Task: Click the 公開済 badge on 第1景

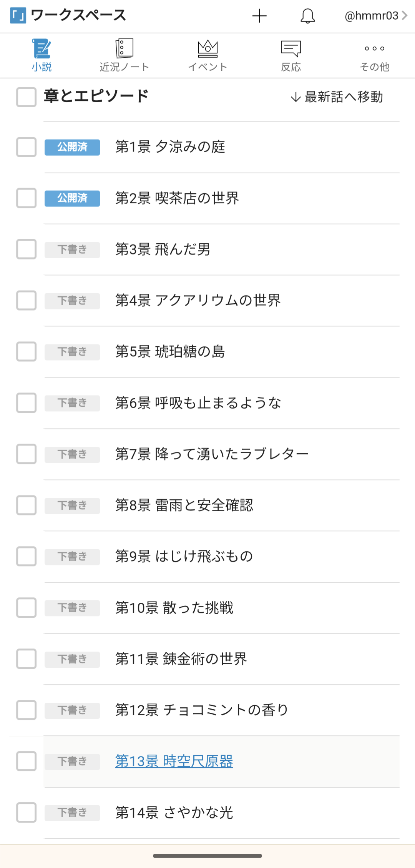Action: [72, 147]
